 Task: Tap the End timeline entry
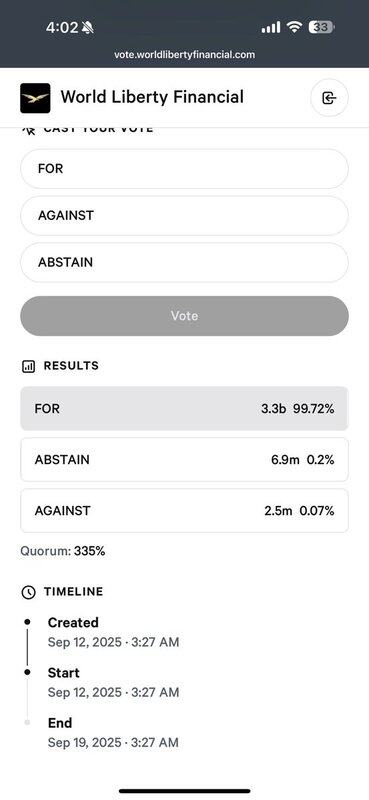click(113, 733)
